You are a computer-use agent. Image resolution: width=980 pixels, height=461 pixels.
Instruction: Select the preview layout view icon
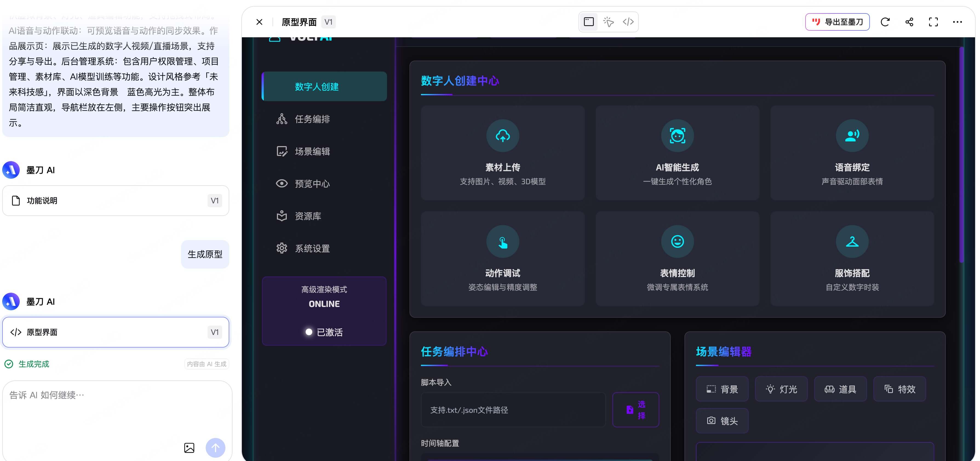coord(589,22)
